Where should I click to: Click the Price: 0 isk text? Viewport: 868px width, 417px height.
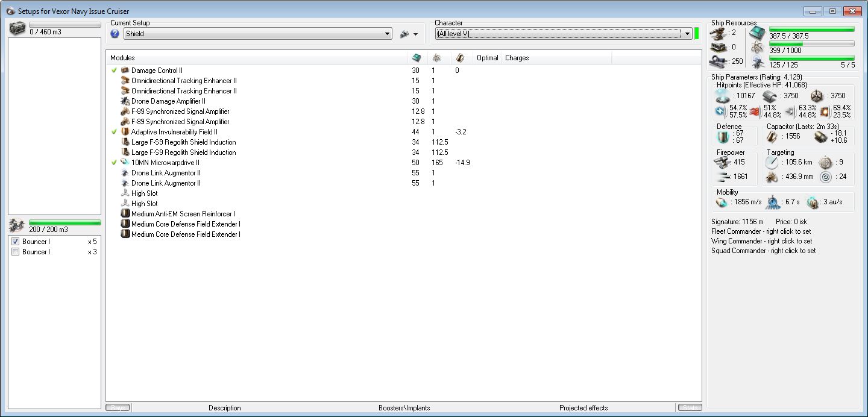[791, 222]
